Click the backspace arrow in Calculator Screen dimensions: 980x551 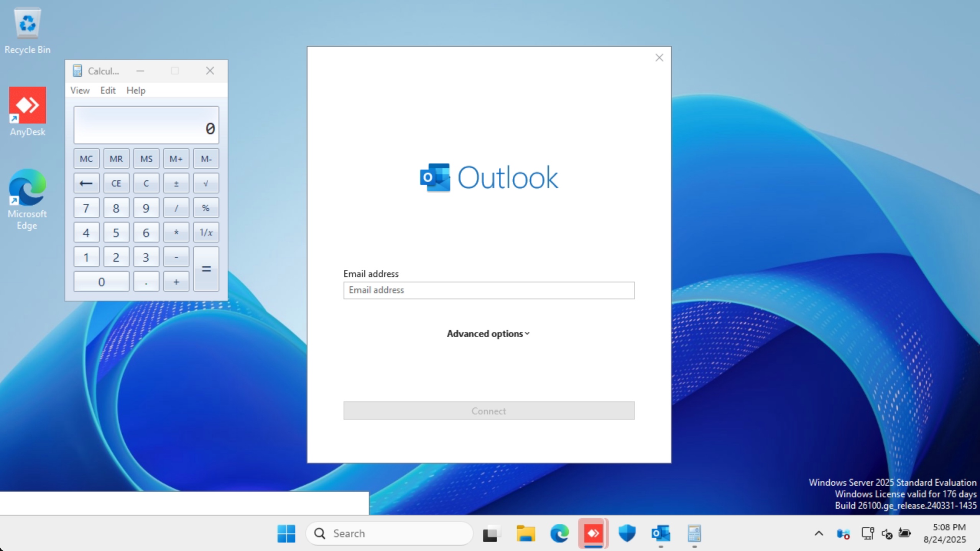click(86, 183)
